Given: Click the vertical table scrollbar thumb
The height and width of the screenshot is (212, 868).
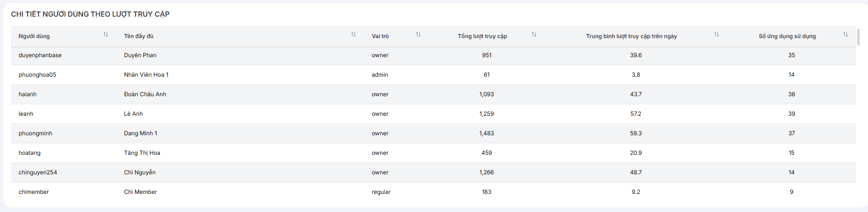Looking at the screenshot, I should coord(858,37).
